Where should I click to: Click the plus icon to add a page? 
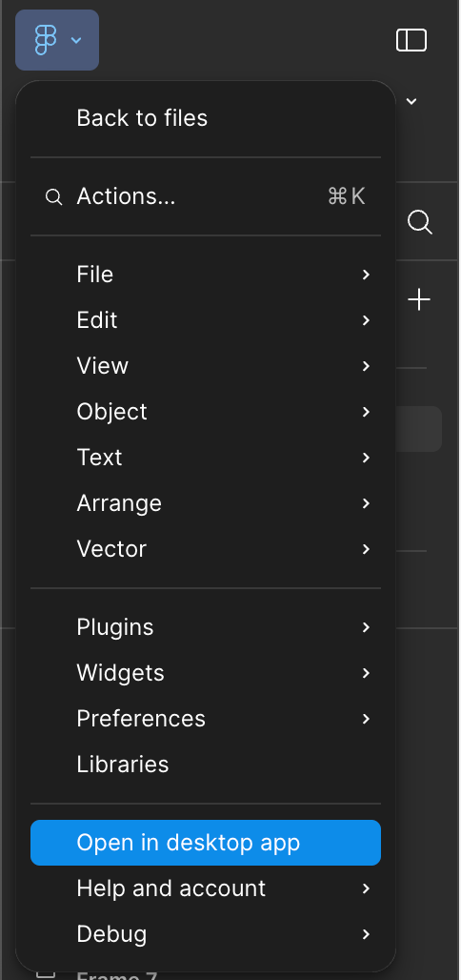click(419, 300)
